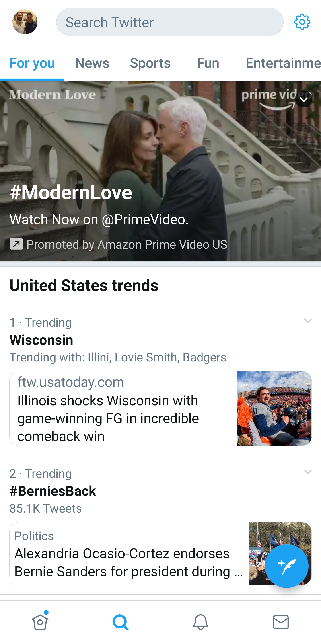Viewport: 321px width, 644px height.
Task: Open options for the #BerniesBack trend
Action: (308, 472)
